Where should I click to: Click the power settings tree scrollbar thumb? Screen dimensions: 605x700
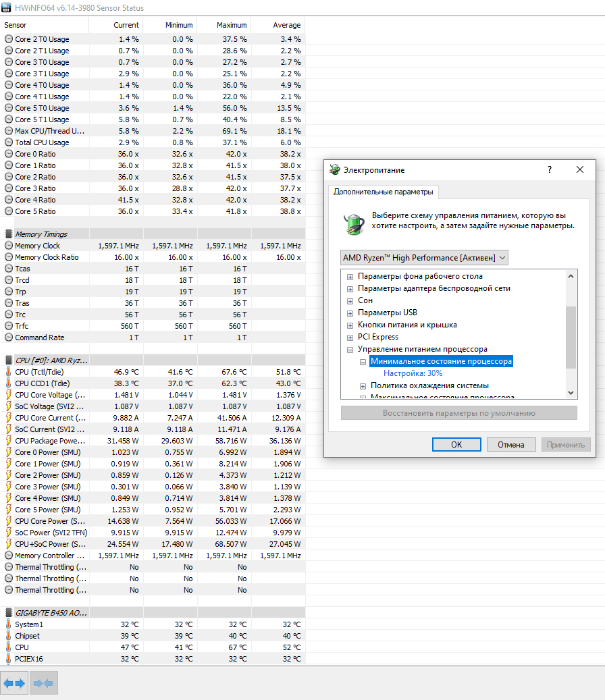pyautogui.click(x=571, y=337)
